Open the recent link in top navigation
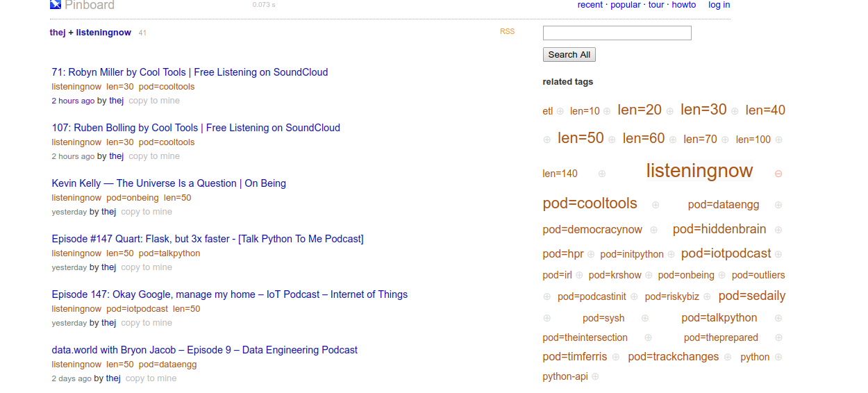This screenshot has height=393, width=868. 590,5
